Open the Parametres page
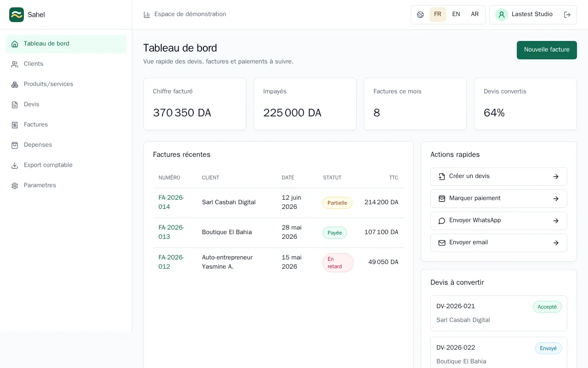 tap(66, 186)
